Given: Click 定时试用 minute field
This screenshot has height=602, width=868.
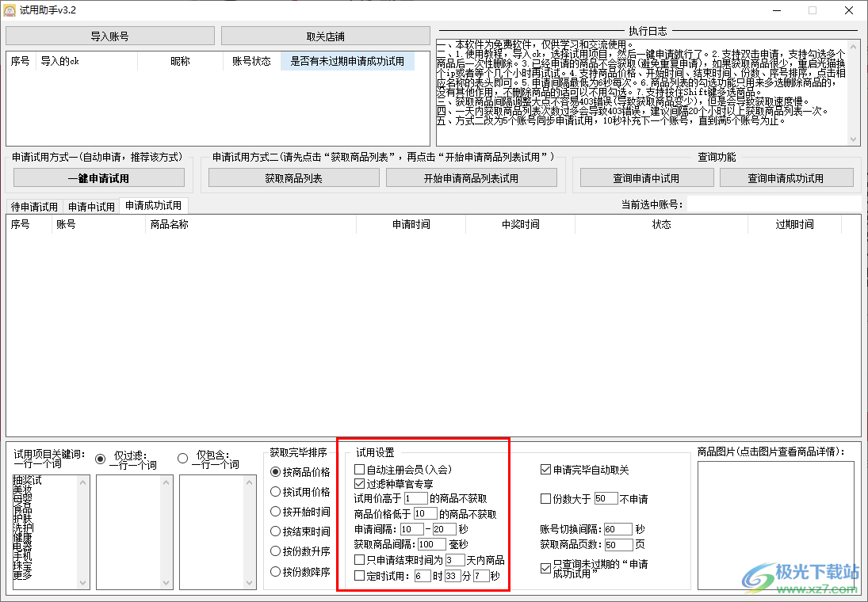Looking at the screenshot, I should (x=453, y=575).
